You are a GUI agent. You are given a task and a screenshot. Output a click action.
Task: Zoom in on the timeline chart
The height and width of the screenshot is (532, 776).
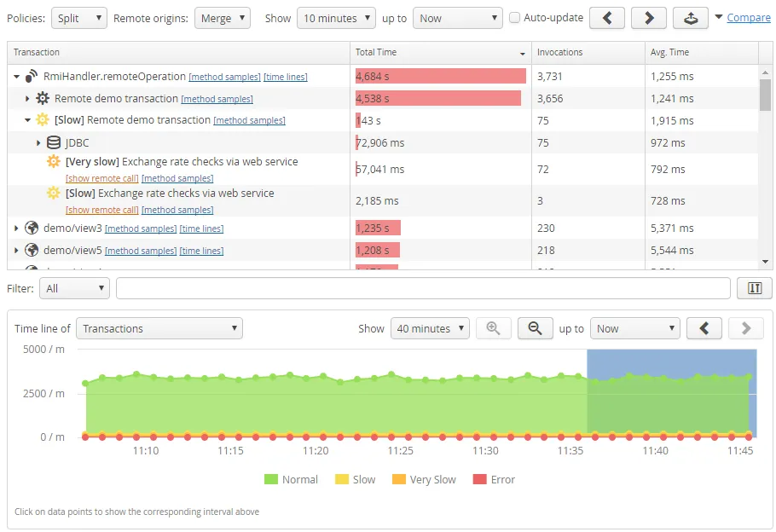pyautogui.click(x=495, y=327)
